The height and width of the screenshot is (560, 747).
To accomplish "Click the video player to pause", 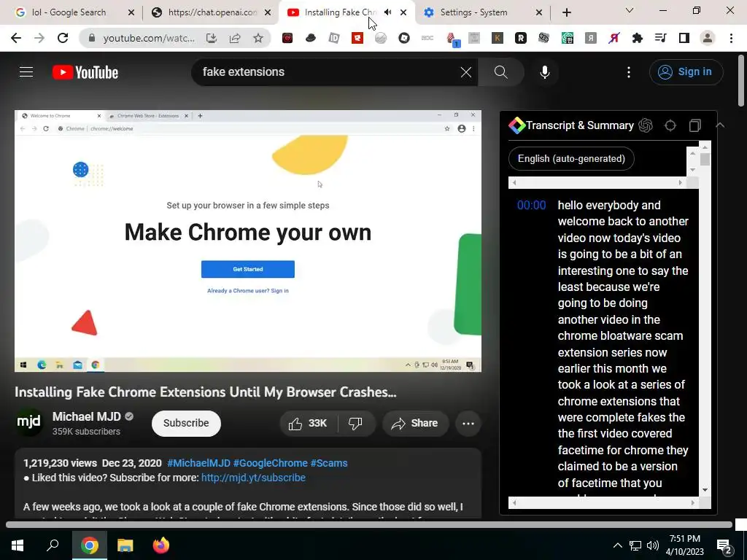I will (x=248, y=241).
